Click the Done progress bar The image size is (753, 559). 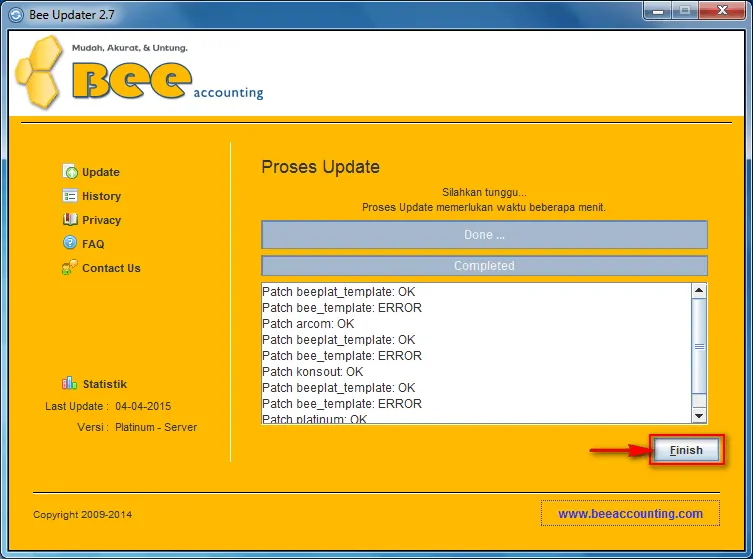484,235
